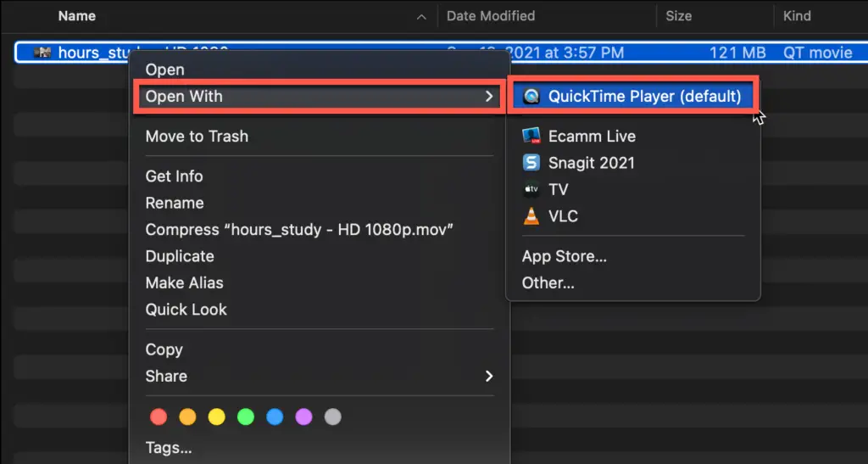Viewport: 868px width, 464px height.
Task: Click the Apple TV app icon
Action: click(x=531, y=189)
